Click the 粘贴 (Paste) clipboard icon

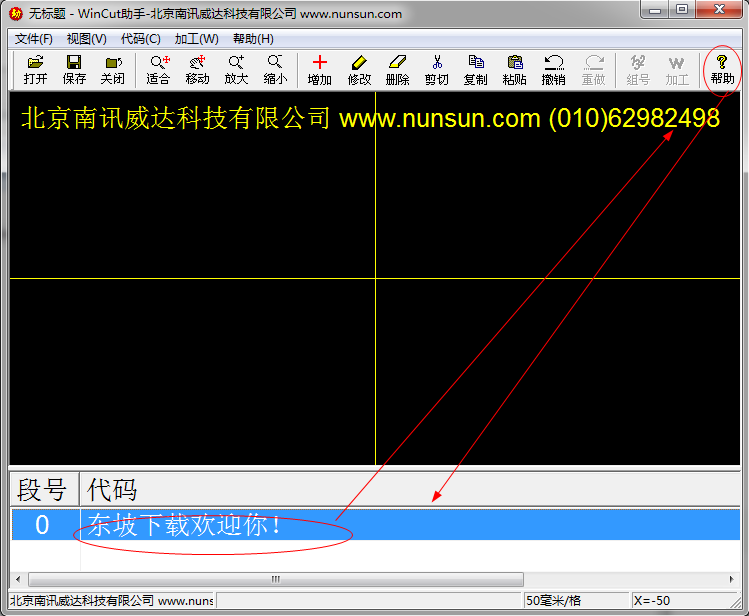(x=514, y=70)
